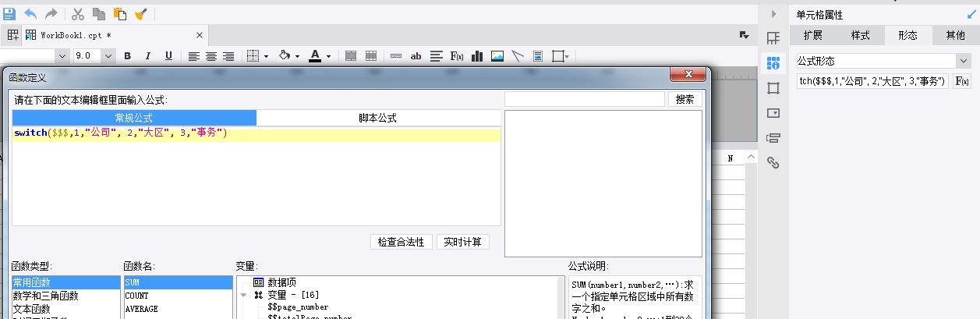The image size is (980, 319).
Task: Toggle bold text formatting
Action: [127, 56]
